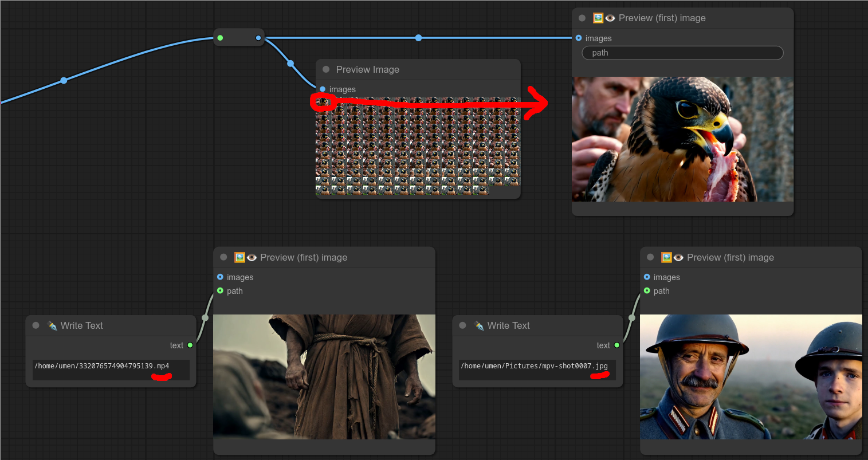Collapse the bottom-right Preview (first) image node
The width and height of the screenshot is (868, 460).
(650, 258)
